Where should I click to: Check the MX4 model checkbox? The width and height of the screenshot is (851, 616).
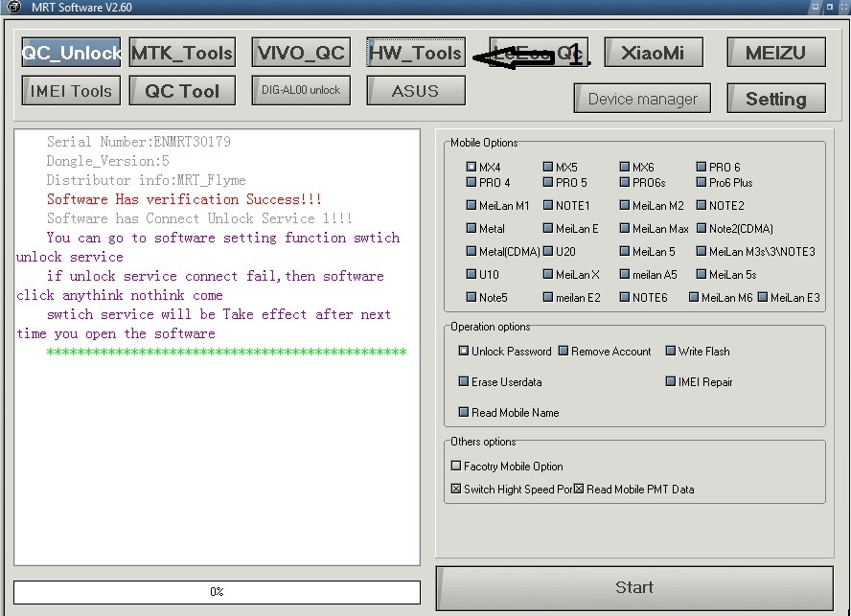point(471,167)
